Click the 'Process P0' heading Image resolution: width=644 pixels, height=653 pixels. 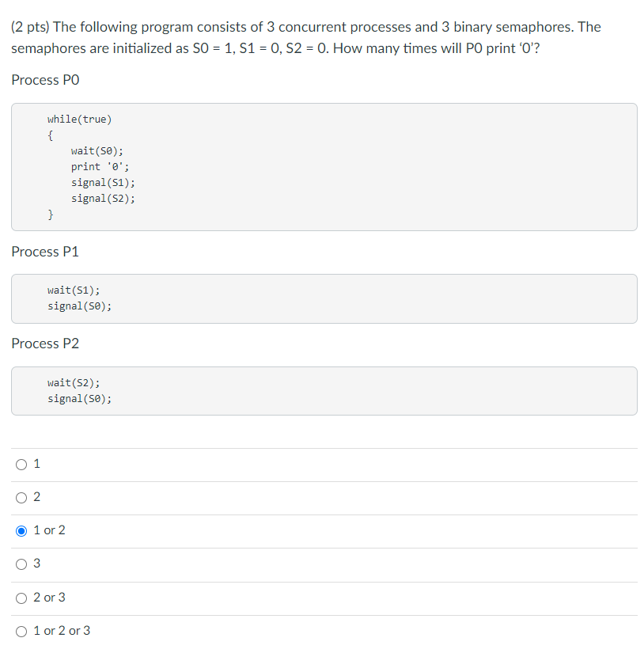[x=45, y=80]
